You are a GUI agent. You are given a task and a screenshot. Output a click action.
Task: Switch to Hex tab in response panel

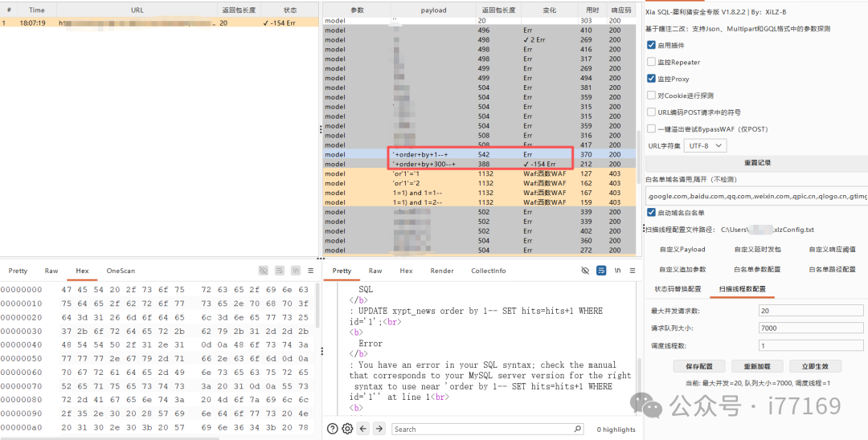coord(407,271)
